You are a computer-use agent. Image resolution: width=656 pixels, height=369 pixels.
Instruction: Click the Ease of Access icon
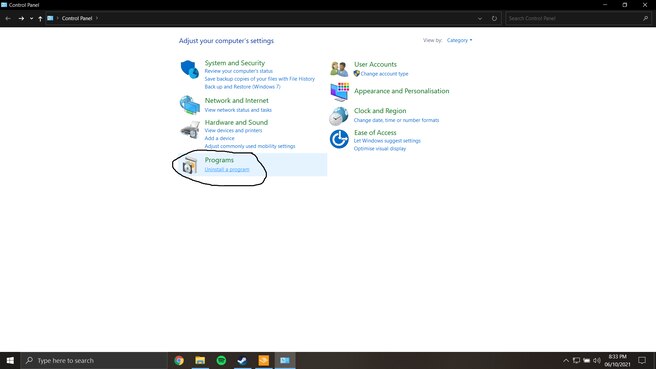click(339, 139)
